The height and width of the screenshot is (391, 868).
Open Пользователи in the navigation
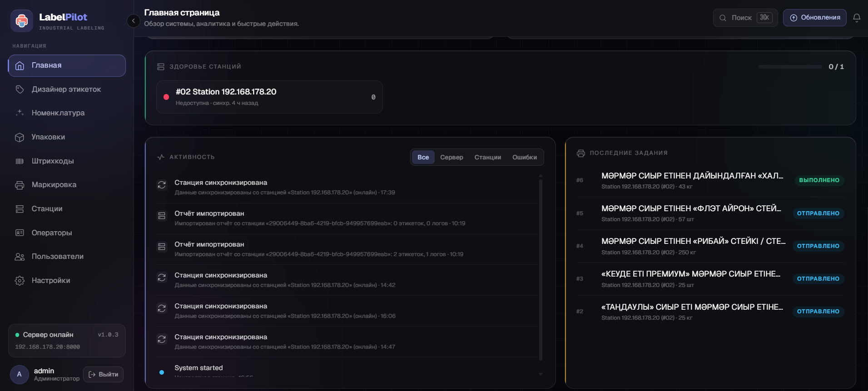(x=67, y=257)
